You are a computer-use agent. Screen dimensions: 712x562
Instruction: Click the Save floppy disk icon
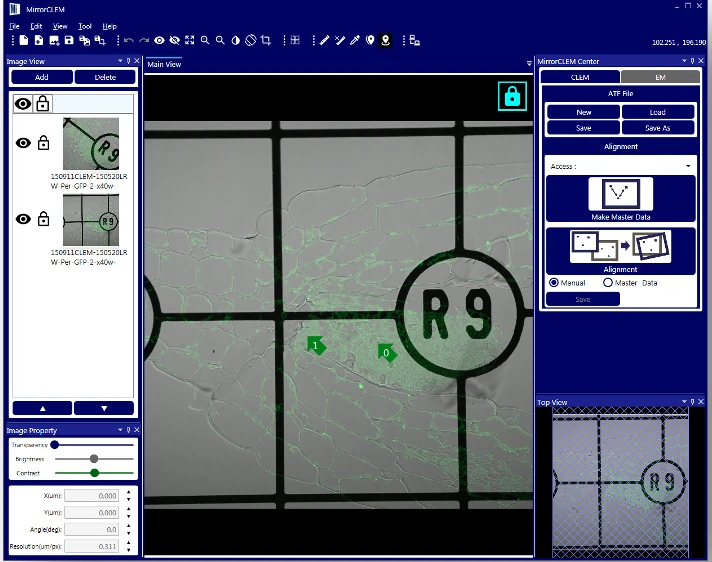click(69, 40)
